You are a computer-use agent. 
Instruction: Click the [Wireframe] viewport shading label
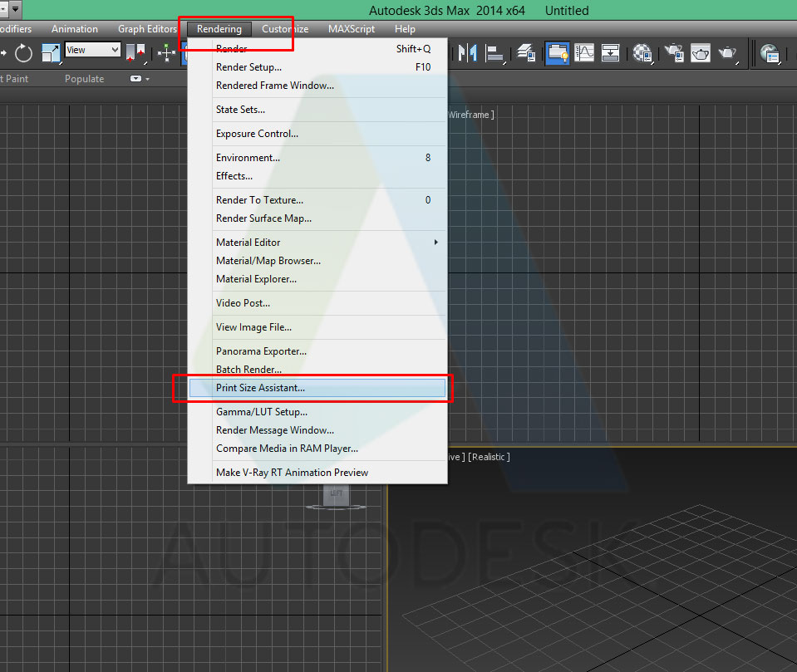[470, 115]
